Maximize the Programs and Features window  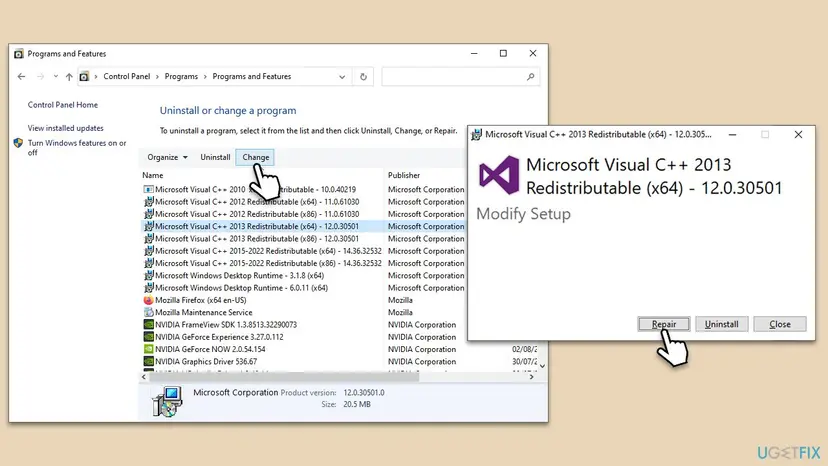click(x=503, y=53)
